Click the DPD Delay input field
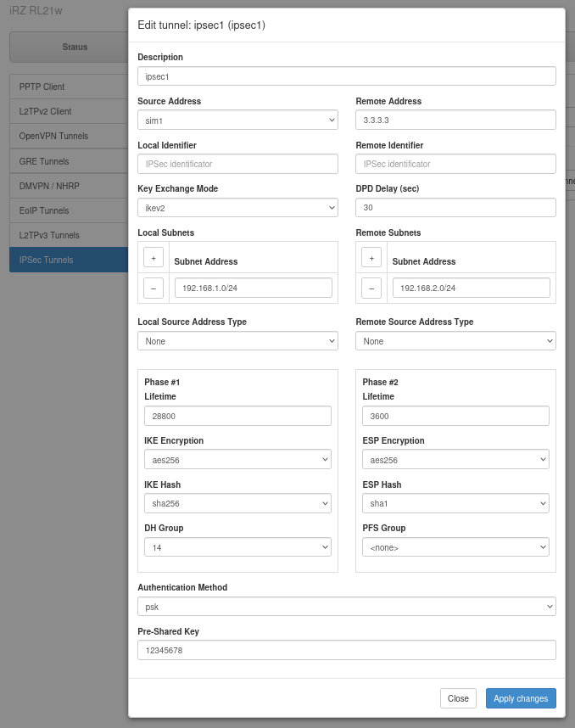This screenshot has width=575, height=728. tap(455, 208)
